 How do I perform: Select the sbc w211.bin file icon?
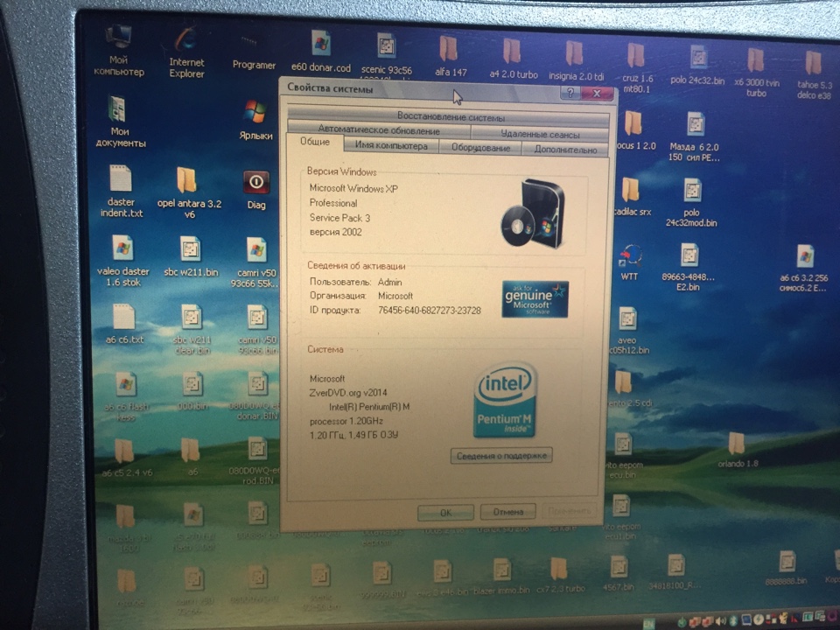(x=190, y=249)
